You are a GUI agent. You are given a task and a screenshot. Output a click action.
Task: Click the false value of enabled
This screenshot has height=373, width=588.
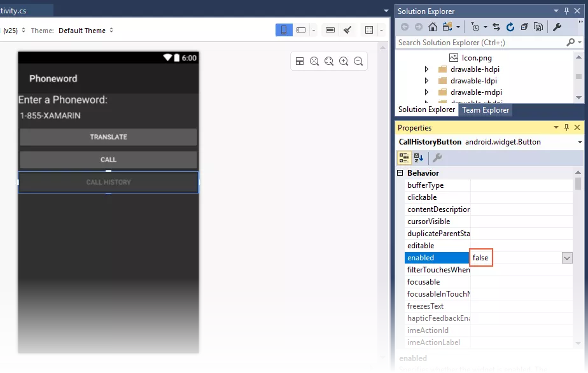[x=480, y=258]
